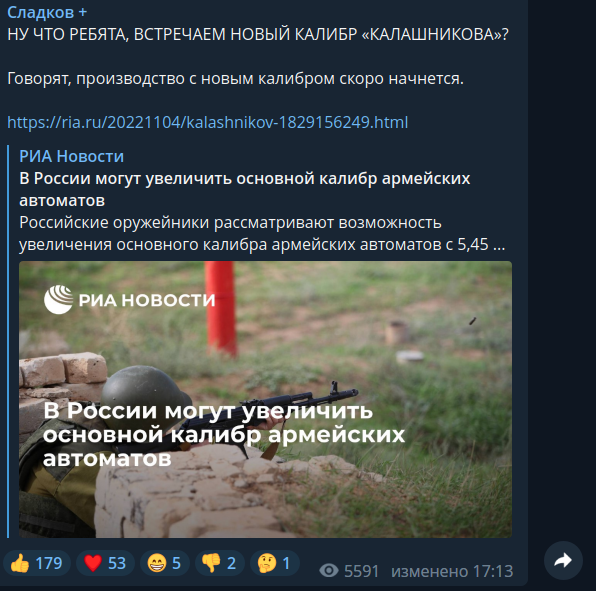This screenshot has width=596, height=591.
Task: Click the share forward arrow icon
Action: pyautogui.click(x=563, y=560)
